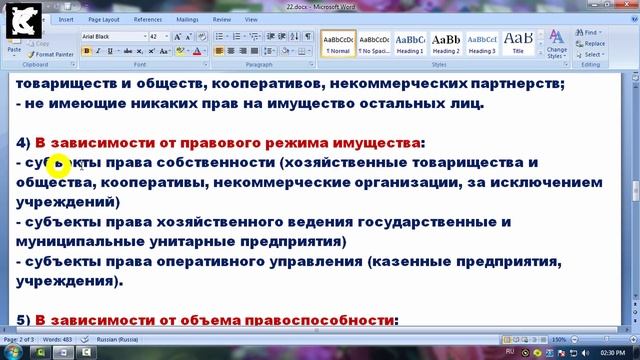Toggle Strikethrough formatting
The width and height of the screenshot is (640, 360).
coord(128,51)
